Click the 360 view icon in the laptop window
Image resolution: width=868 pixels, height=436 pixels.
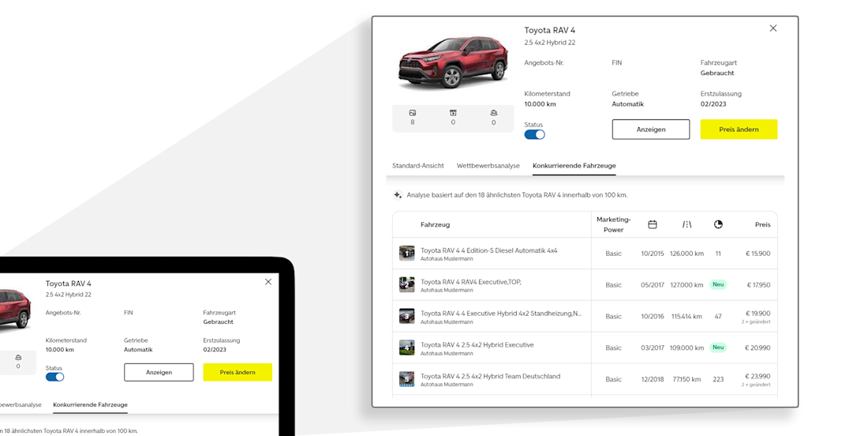pyautogui.click(x=18, y=357)
